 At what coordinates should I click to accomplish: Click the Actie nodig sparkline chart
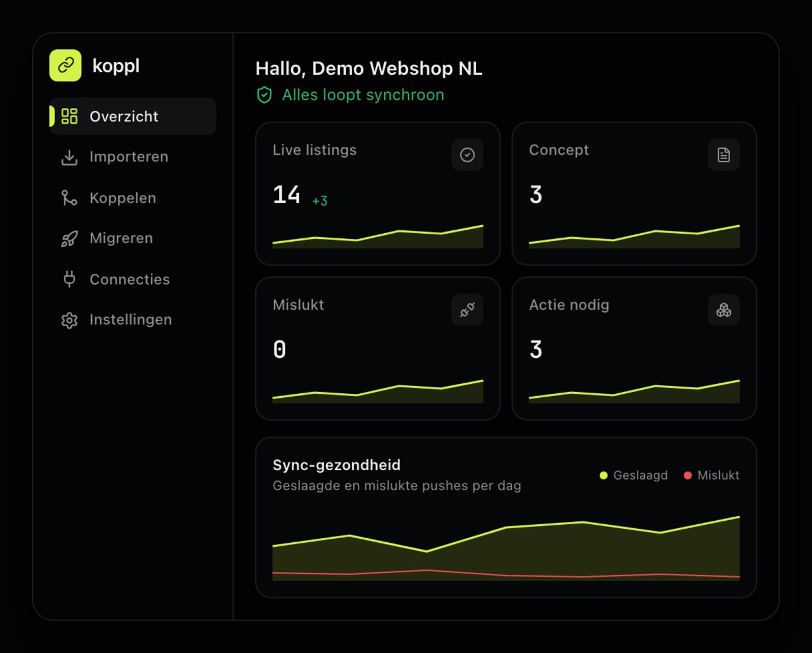click(x=634, y=391)
